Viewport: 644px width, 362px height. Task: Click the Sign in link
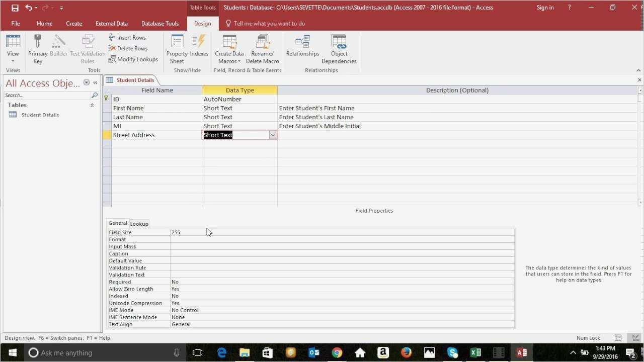point(545,7)
